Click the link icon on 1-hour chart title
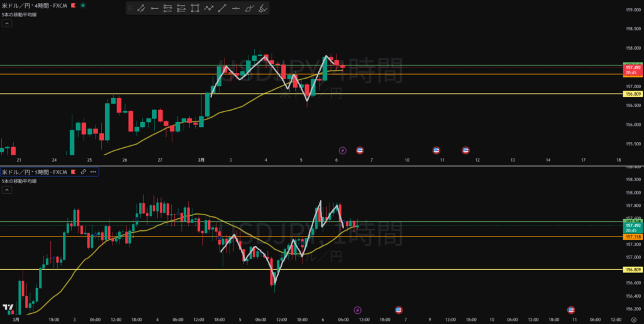The height and width of the screenshot is (324, 644). coord(82,172)
